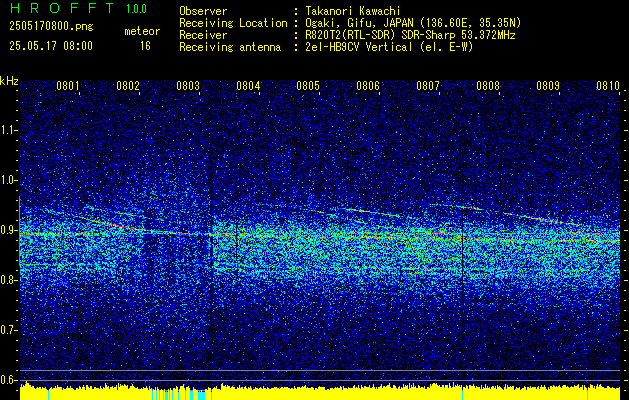Click the Observer label
629x400 pixels.
tap(203, 11)
